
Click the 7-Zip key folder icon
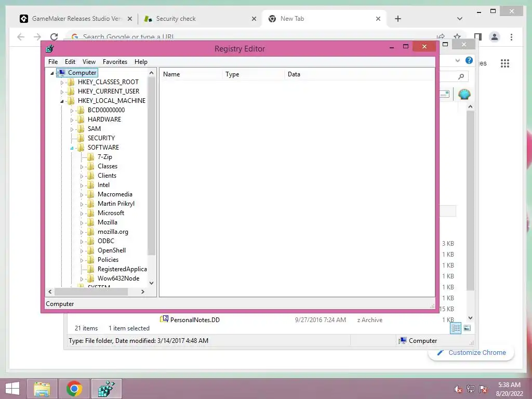click(x=90, y=157)
